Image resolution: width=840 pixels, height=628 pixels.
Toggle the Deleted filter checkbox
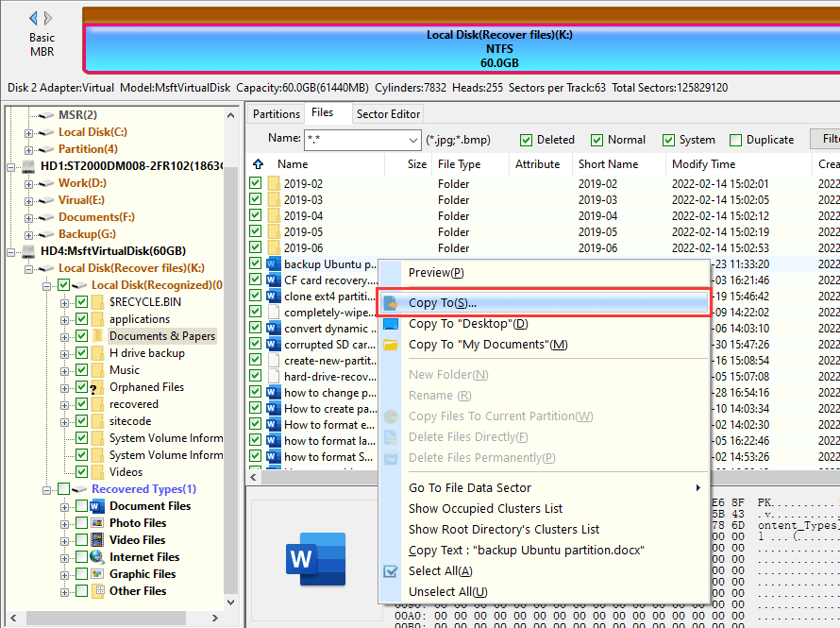point(526,140)
